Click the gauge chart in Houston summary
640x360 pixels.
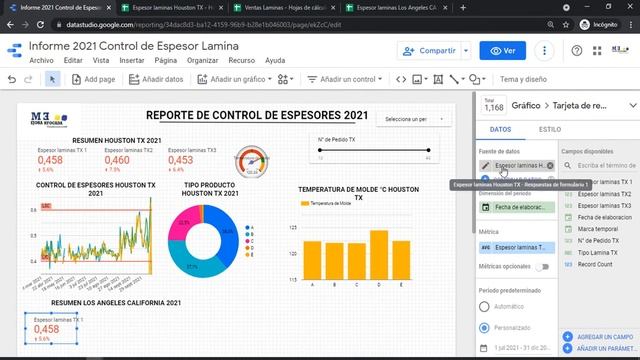(x=252, y=162)
